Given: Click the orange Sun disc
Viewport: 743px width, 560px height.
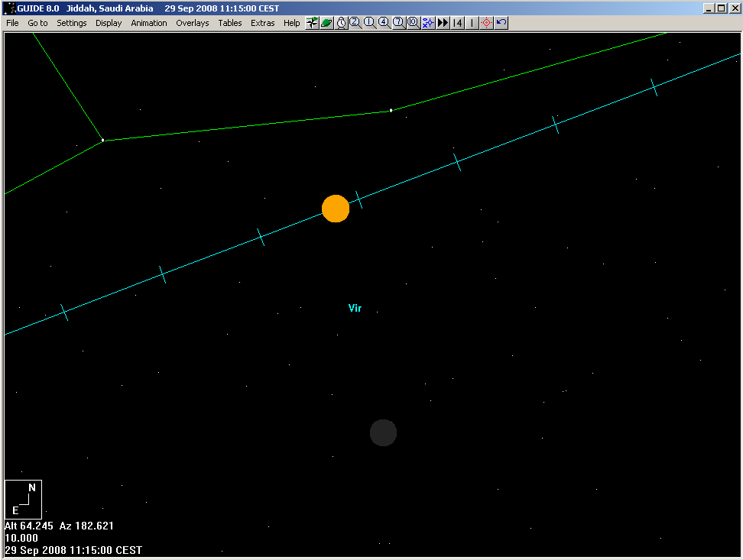Looking at the screenshot, I should [x=336, y=209].
